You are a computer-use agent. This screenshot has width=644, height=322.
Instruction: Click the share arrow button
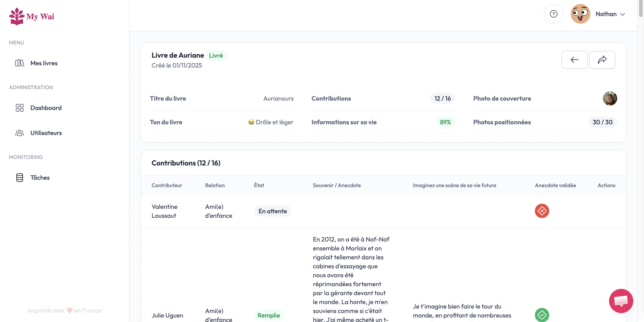[602, 60]
